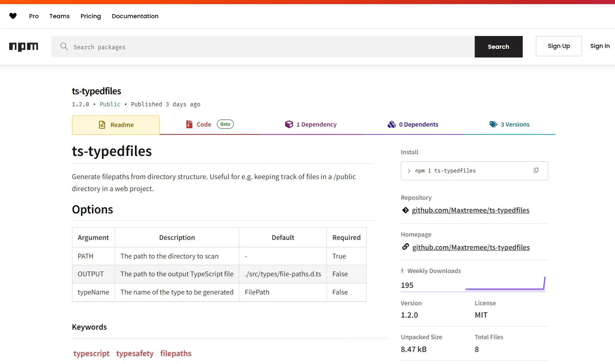Click the 'Required' column header

(346, 237)
